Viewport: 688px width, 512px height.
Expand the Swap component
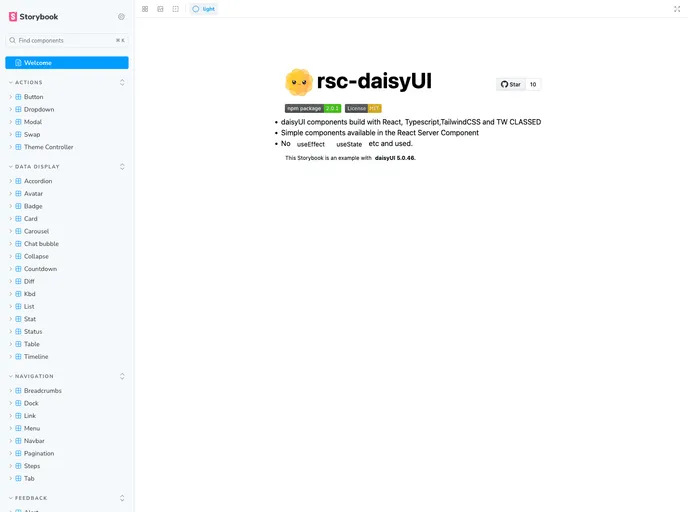[67, 135]
